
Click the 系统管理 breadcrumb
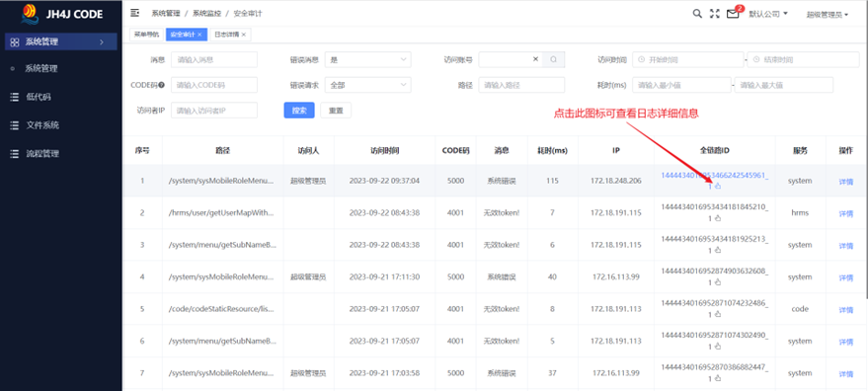pyautogui.click(x=165, y=13)
